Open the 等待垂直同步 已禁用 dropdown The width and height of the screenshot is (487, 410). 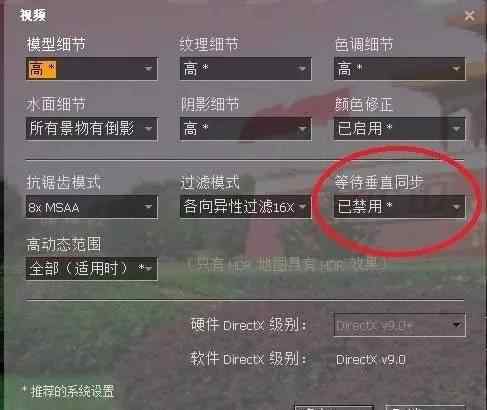coord(399,207)
